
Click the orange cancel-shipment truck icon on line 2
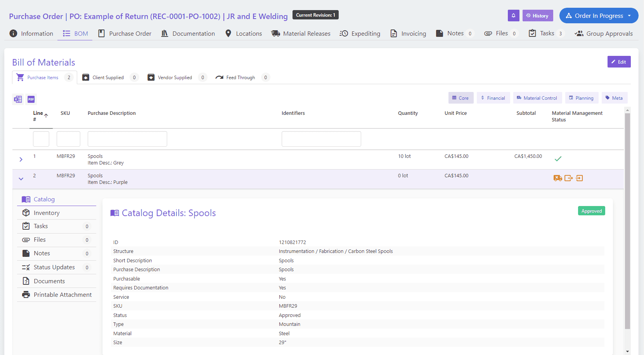(558, 178)
